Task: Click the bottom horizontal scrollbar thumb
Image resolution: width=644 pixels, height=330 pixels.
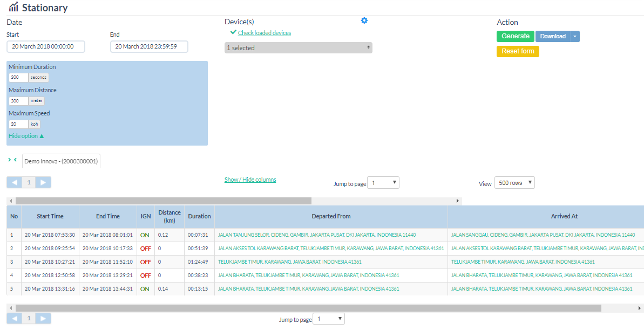Action: pos(308,308)
